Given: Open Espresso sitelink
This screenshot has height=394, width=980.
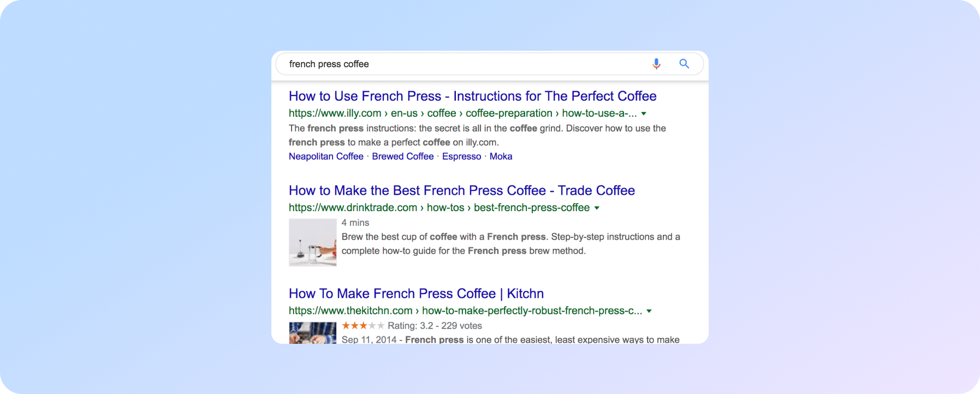Looking at the screenshot, I should 461,156.
